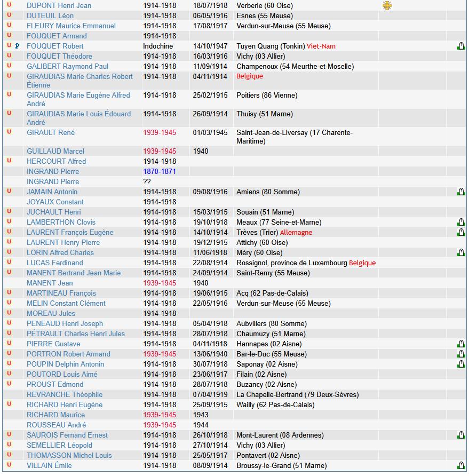The image size is (469, 476).
Task: Open INGRAND Pierre entry from 1870-1871
Action: click(53, 171)
